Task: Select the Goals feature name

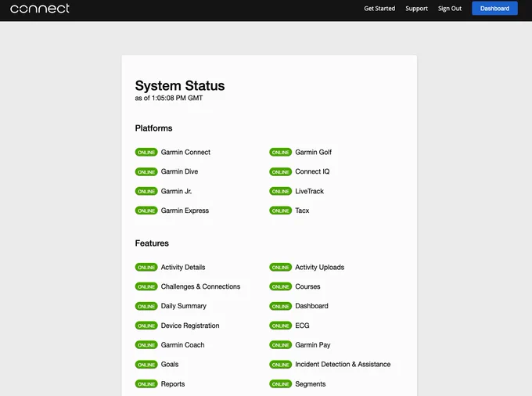Action: pos(170,364)
